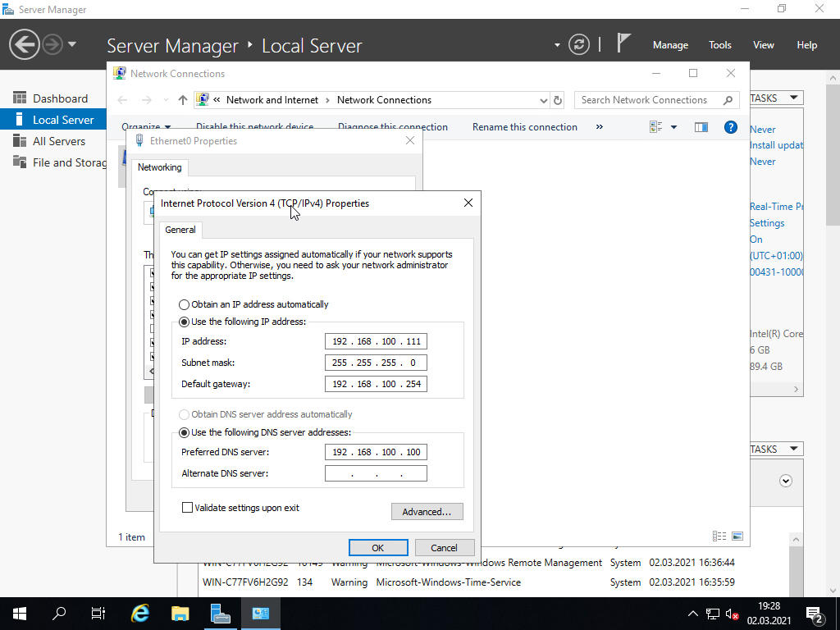Click the back arrow in Server Manager
Viewport: 840px width, 630px height.
[25, 43]
